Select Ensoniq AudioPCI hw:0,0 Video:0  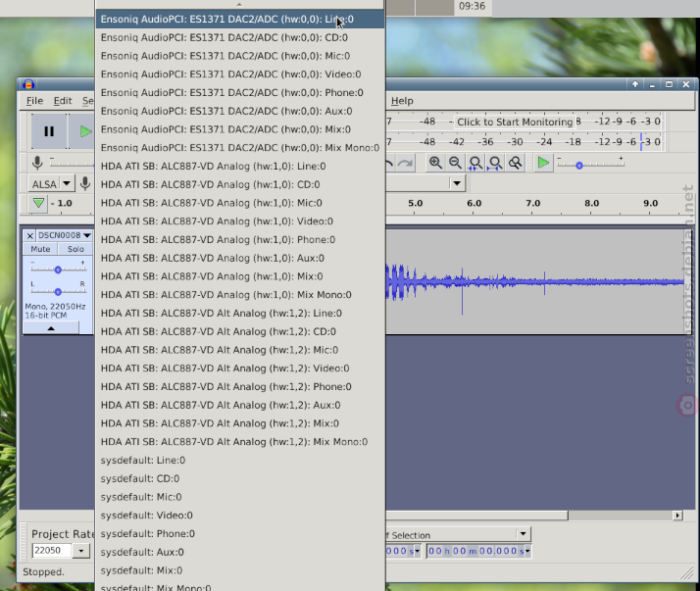[x=240, y=74]
